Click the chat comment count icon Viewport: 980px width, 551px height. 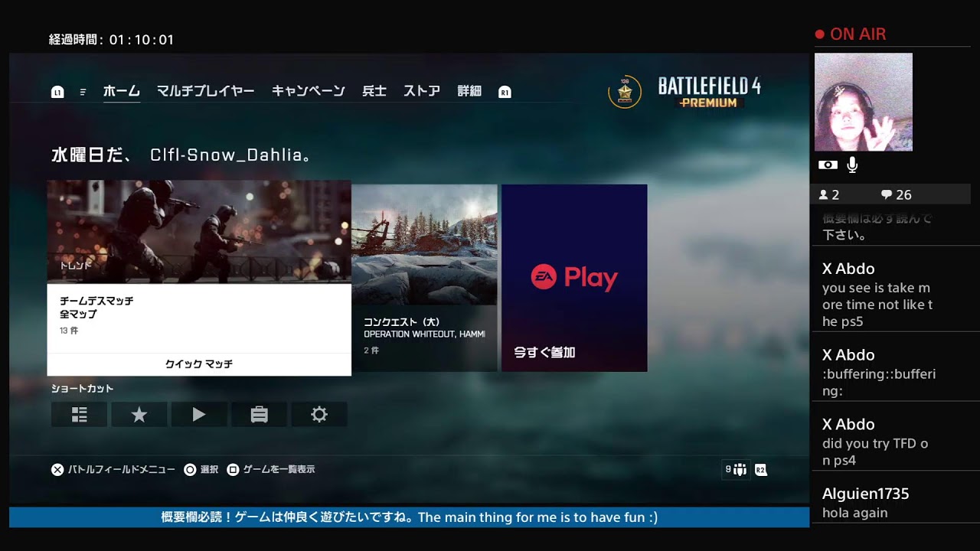[x=887, y=194]
